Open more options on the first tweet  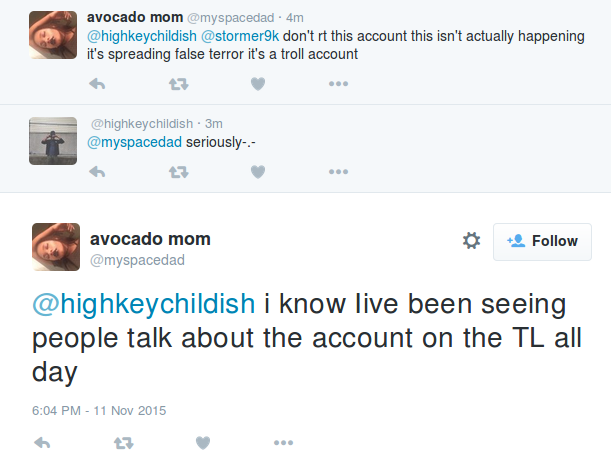338,84
